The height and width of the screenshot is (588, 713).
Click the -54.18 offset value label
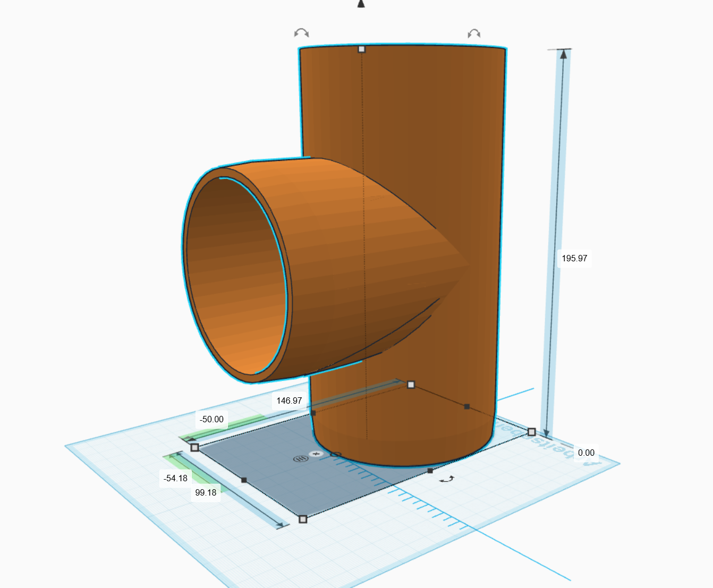(x=175, y=478)
